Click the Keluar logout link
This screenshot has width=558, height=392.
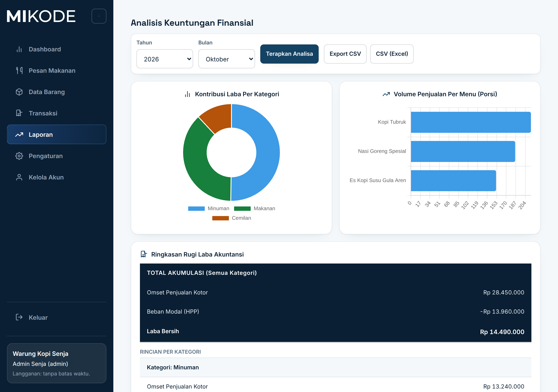point(57,317)
